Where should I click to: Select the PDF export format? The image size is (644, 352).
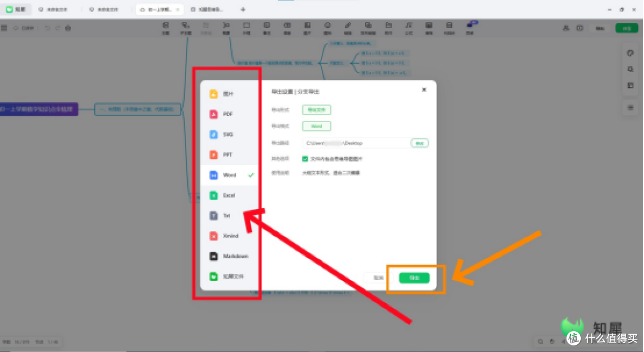229,114
